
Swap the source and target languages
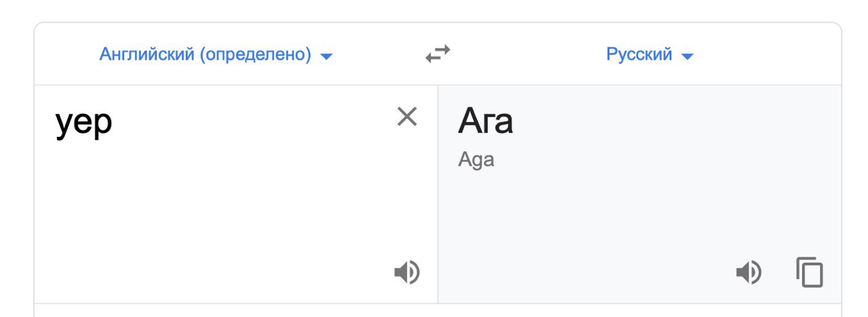[438, 54]
